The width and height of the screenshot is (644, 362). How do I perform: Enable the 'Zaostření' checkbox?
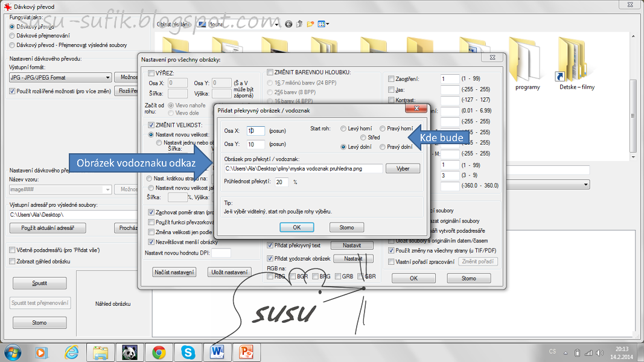click(x=391, y=79)
